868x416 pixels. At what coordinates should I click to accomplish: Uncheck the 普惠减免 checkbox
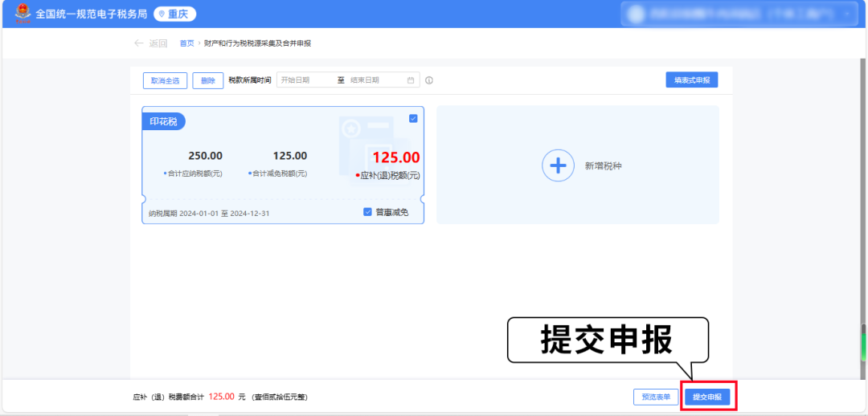pos(368,212)
